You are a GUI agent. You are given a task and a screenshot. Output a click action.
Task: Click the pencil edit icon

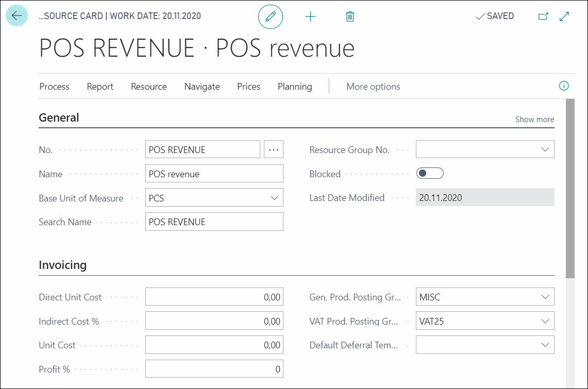(x=271, y=16)
